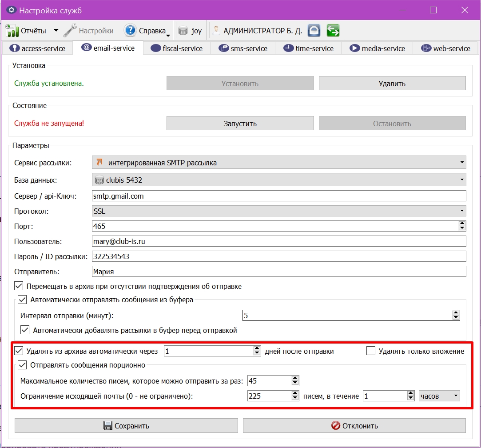This screenshot has width=481, height=448.
Task: Click the green switch arrows icon
Action: [x=333, y=30]
